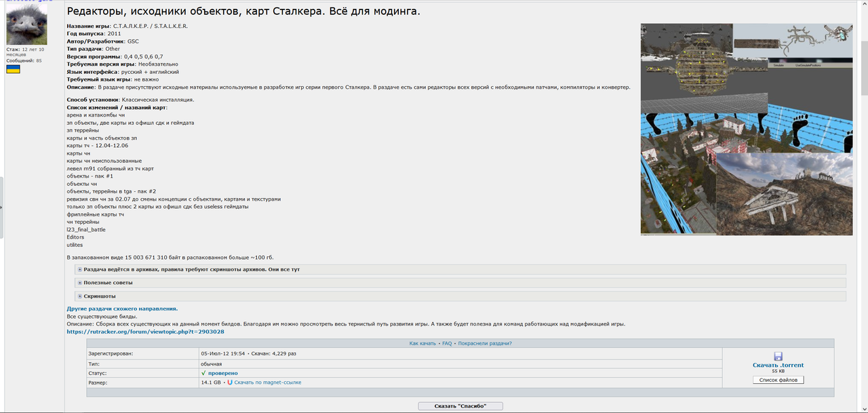The height and width of the screenshot is (413, 868).
Task: Click "В запакованном виде 15 003 671 310" line
Action: (170, 258)
